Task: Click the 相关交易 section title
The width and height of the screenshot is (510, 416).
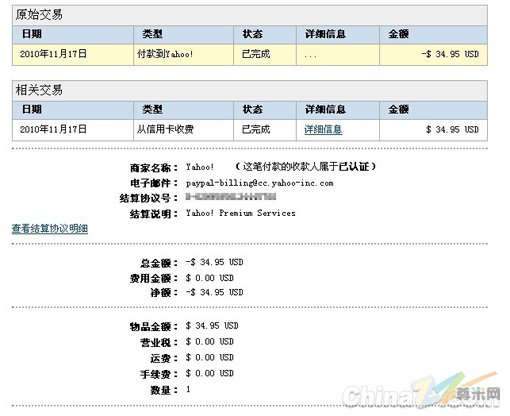Action: [x=39, y=90]
